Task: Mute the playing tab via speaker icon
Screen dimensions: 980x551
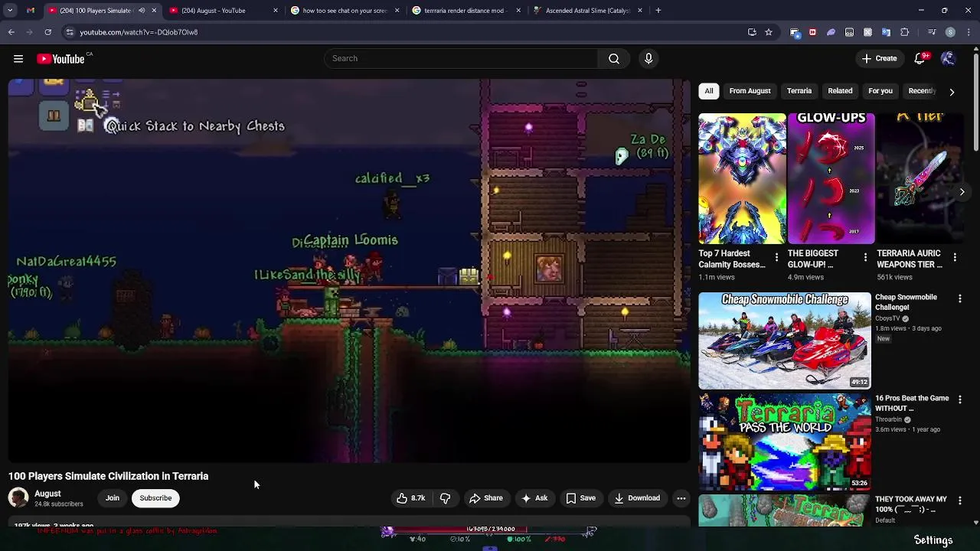Action: pos(142,11)
